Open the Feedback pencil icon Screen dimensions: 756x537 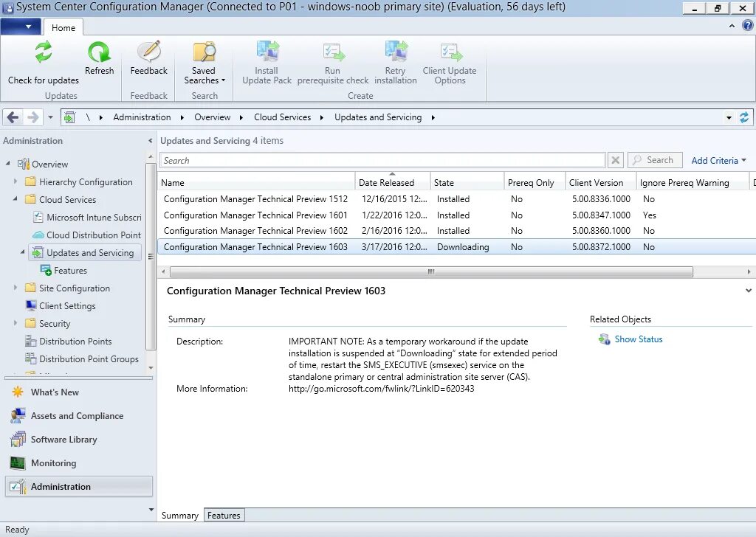click(148, 52)
